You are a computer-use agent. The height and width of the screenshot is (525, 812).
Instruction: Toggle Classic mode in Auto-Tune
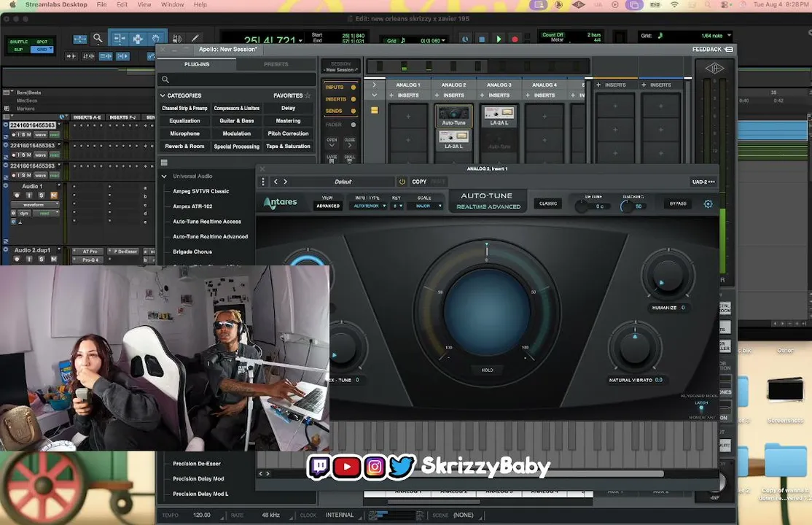548,203
